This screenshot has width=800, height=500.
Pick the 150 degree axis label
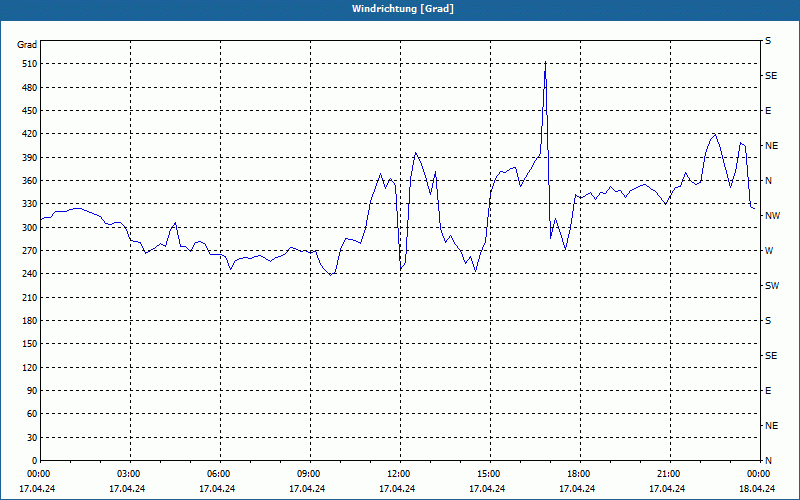click(30, 344)
